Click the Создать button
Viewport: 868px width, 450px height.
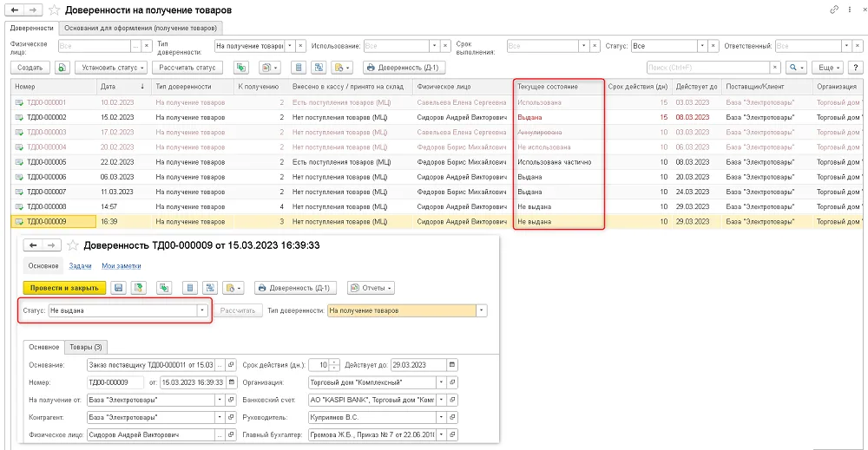(x=30, y=68)
